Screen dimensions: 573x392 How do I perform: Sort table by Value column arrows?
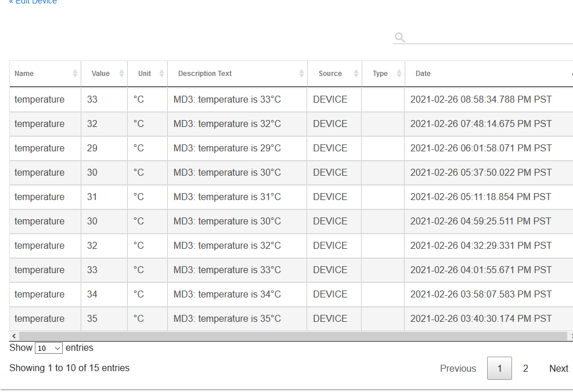click(121, 74)
